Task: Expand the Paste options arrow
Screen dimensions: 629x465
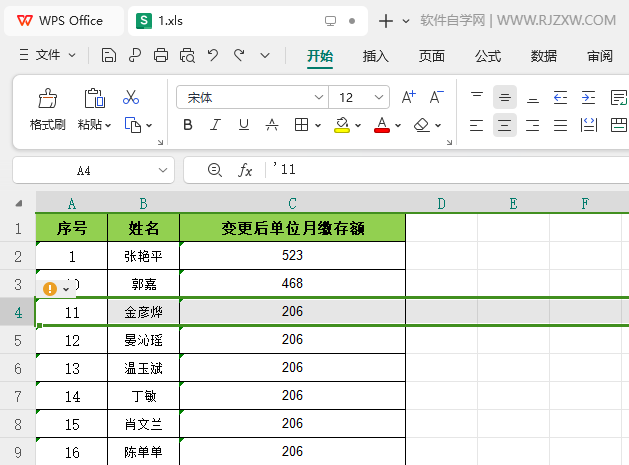Action: (x=108, y=126)
